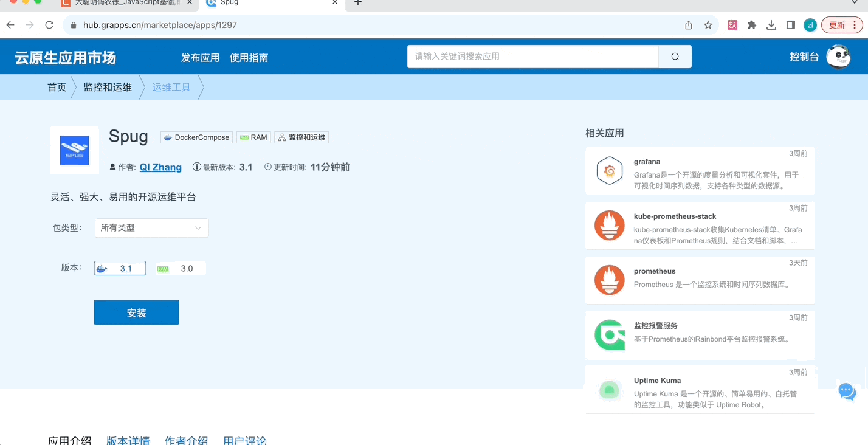Close the Spug browser tab

point(334,3)
